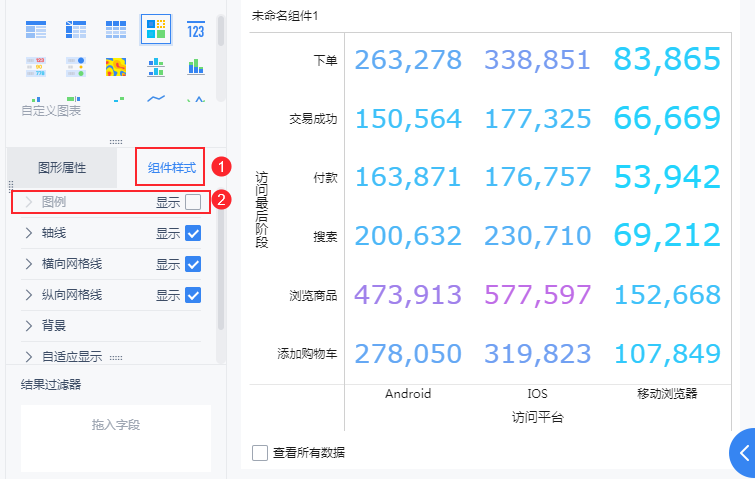Click the value 83,865

(x=667, y=59)
